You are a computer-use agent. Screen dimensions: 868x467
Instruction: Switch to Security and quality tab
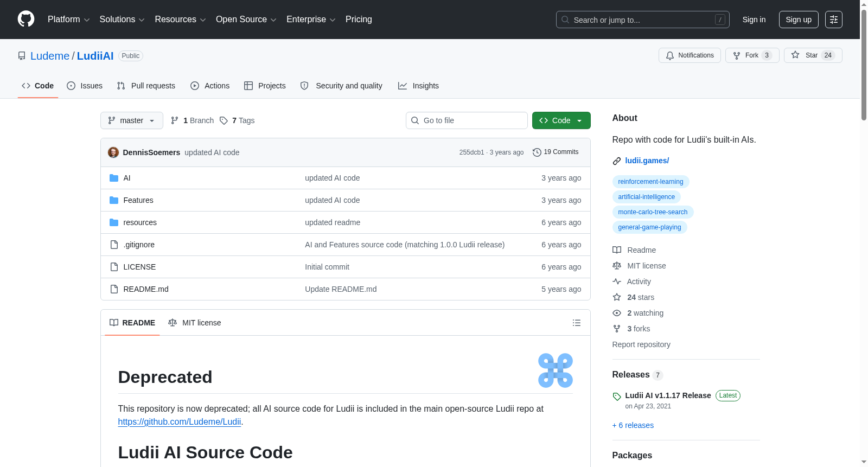(x=341, y=86)
